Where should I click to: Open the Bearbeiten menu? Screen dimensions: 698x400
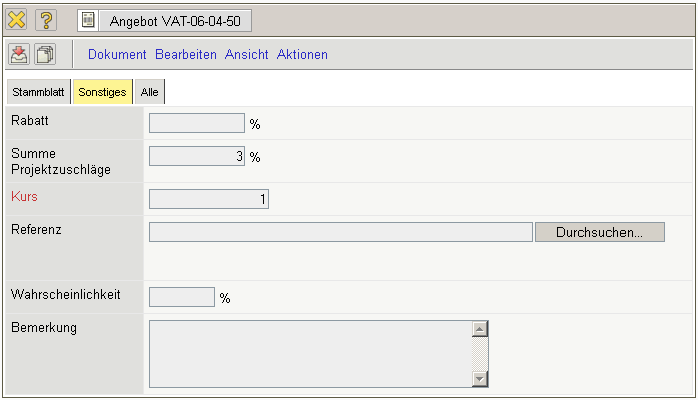(x=186, y=55)
